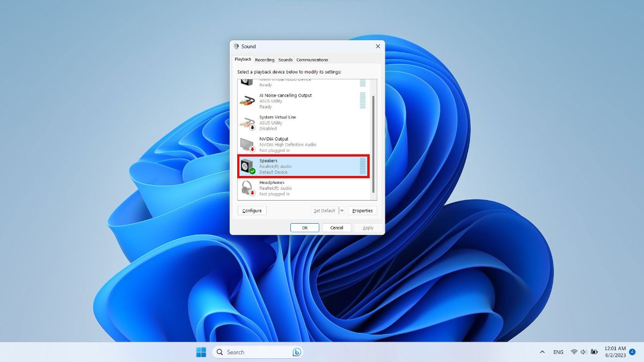Click the Sound dialog title bar speaker icon

tap(236, 47)
